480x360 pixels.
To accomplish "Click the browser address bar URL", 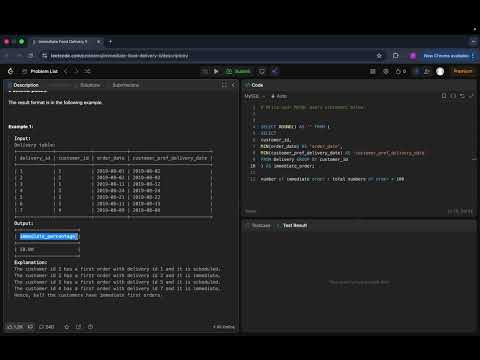I will [119, 56].
